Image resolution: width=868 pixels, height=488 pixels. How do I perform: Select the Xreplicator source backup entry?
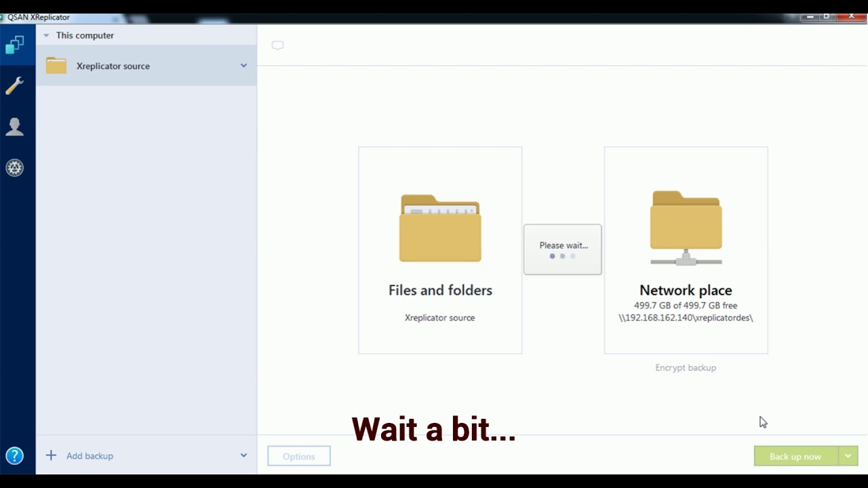(146, 66)
